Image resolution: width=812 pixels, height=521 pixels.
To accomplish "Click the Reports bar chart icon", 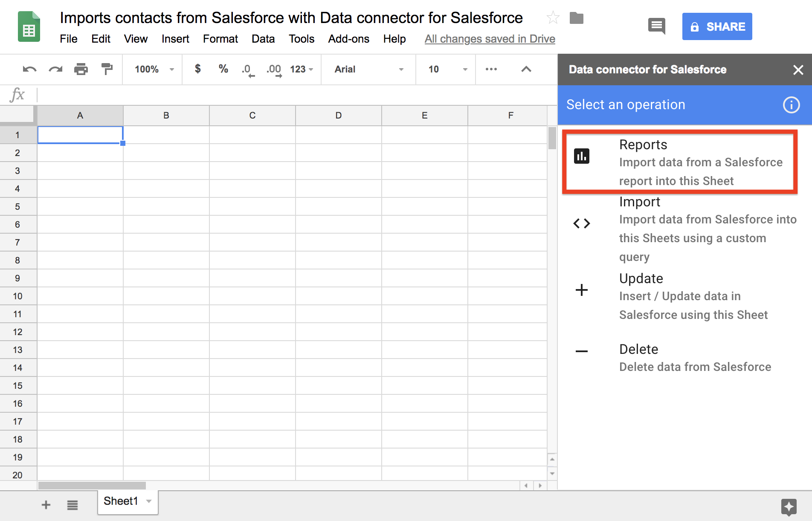I will tap(582, 156).
